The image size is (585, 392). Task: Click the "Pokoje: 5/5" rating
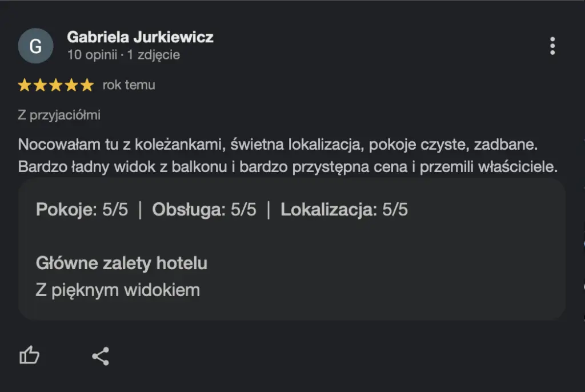(x=82, y=210)
